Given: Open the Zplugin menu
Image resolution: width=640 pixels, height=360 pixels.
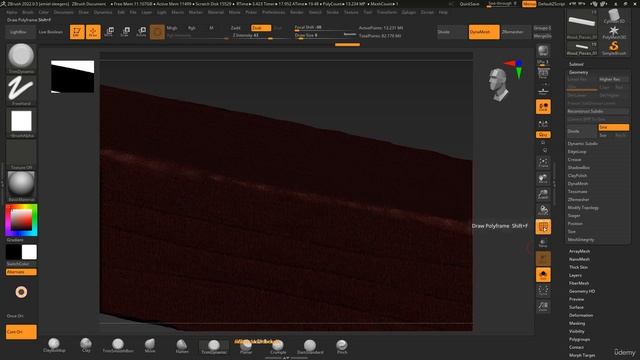Looking at the screenshot, I should pyautogui.click(x=409, y=12).
